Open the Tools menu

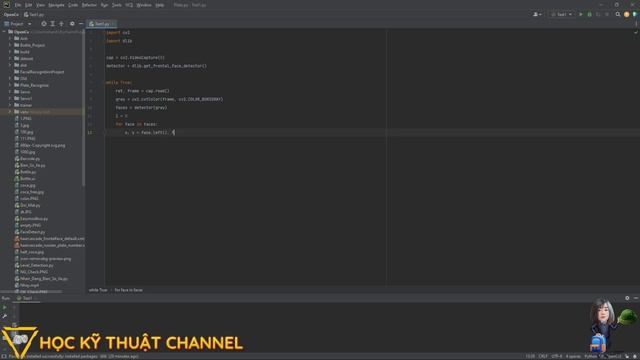click(116, 5)
